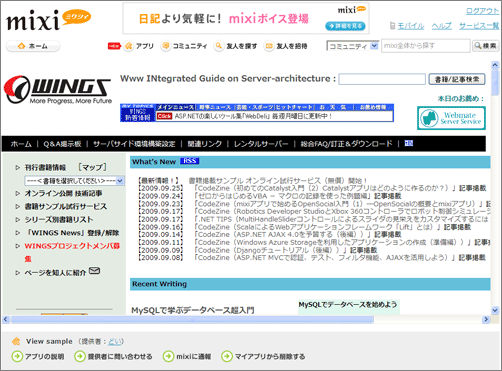
Task: Click the scroll down arrow
Action: pos(495,310)
